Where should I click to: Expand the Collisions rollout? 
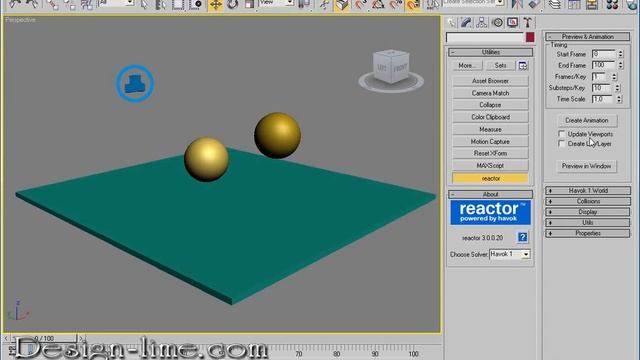[588, 201]
